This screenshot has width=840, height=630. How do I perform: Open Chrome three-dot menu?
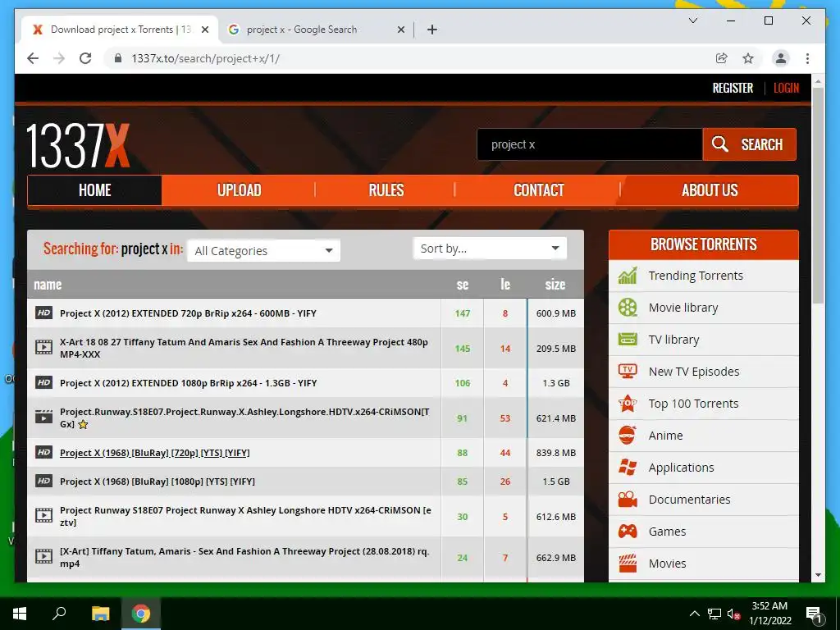807,58
